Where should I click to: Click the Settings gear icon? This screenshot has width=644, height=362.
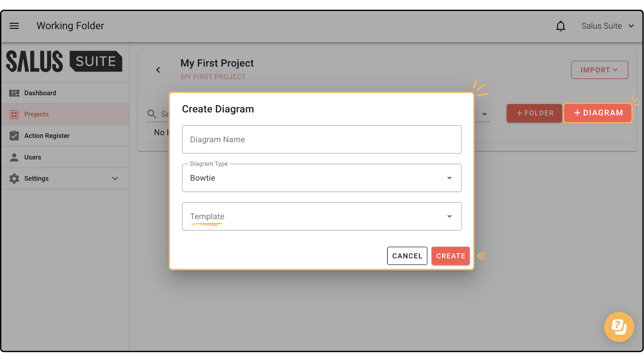[14, 178]
